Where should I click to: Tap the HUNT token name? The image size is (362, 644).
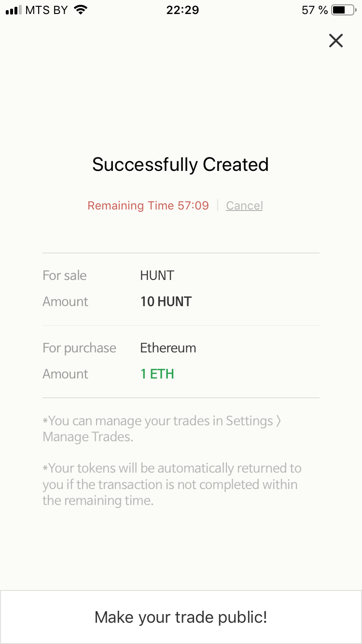(157, 276)
